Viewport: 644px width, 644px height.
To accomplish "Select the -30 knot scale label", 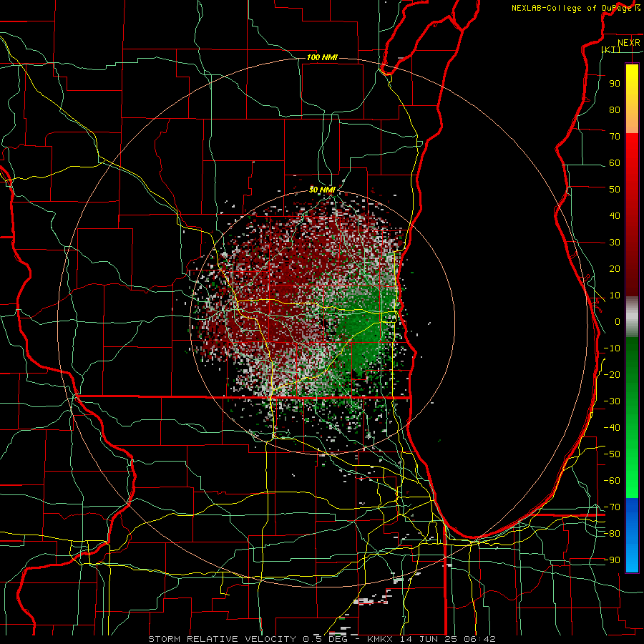I will pyautogui.click(x=612, y=401).
